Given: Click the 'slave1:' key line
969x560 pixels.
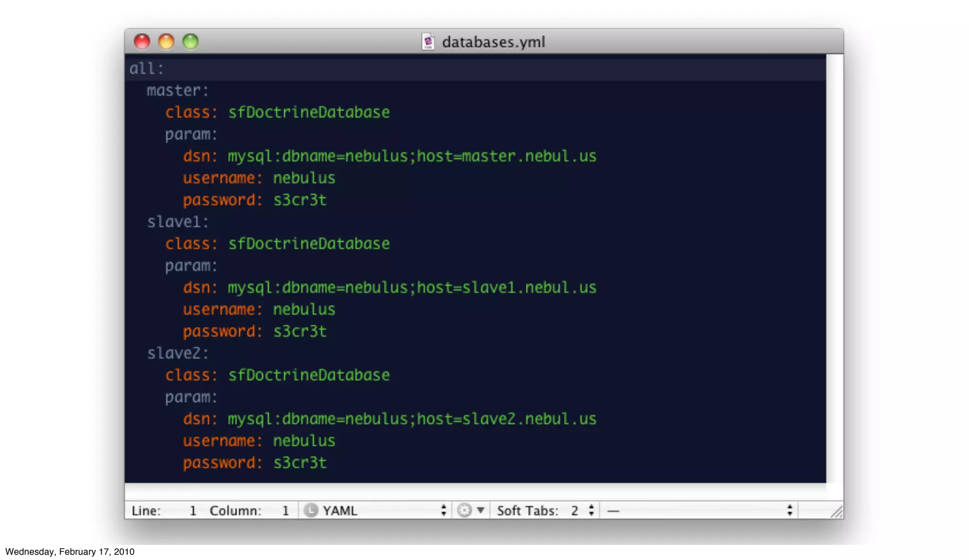Looking at the screenshot, I should click(x=177, y=222).
